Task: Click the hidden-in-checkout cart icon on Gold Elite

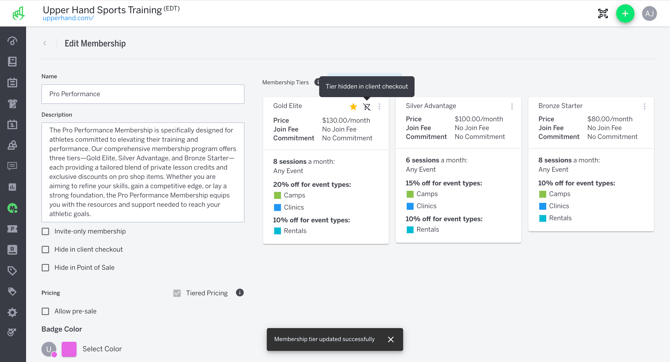Action: pos(367,106)
